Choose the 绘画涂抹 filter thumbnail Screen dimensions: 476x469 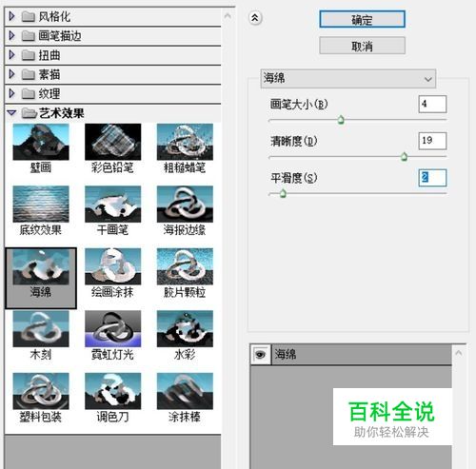pyautogui.click(x=112, y=266)
